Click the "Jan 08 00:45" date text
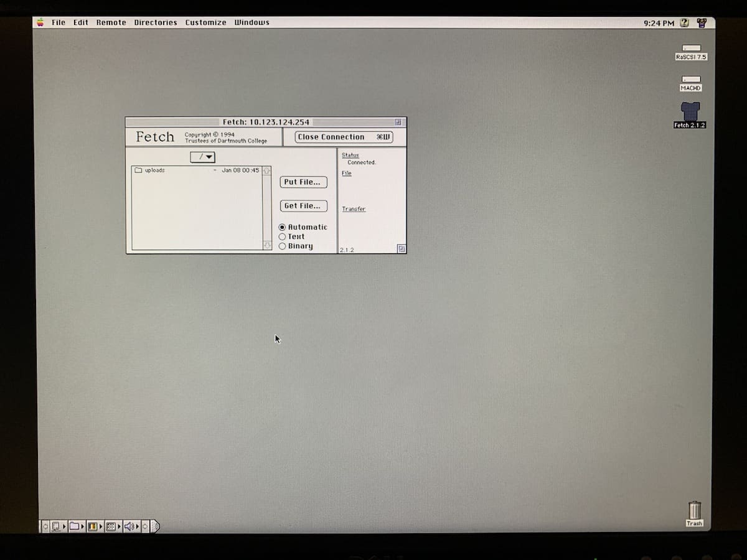 (240, 170)
